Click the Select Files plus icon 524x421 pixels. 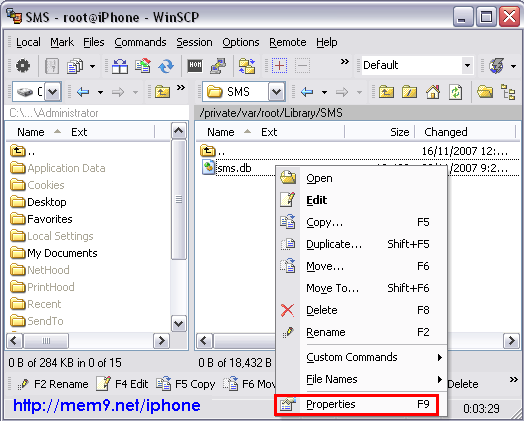pos(280,65)
